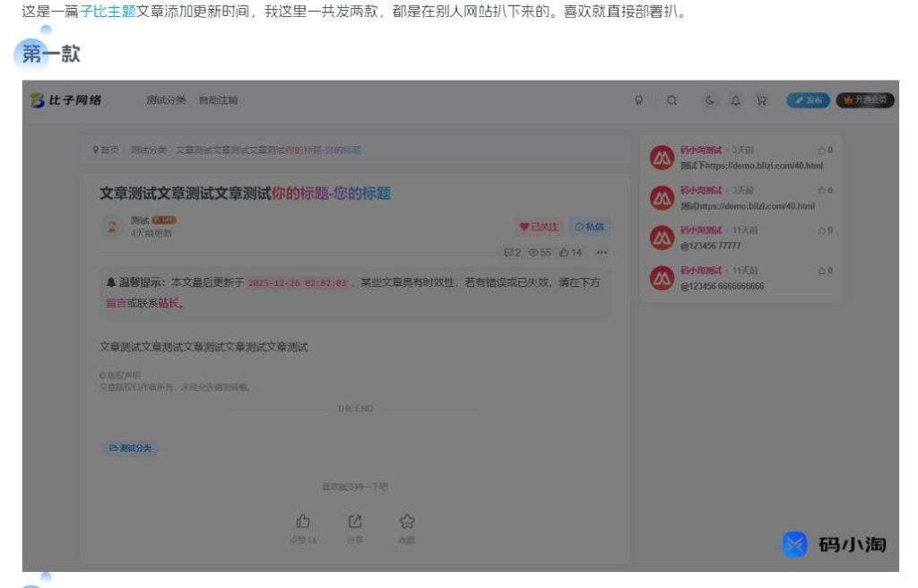Click the medal badge icon in the navbar
The width and height of the screenshot is (918, 588).
tap(638, 99)
